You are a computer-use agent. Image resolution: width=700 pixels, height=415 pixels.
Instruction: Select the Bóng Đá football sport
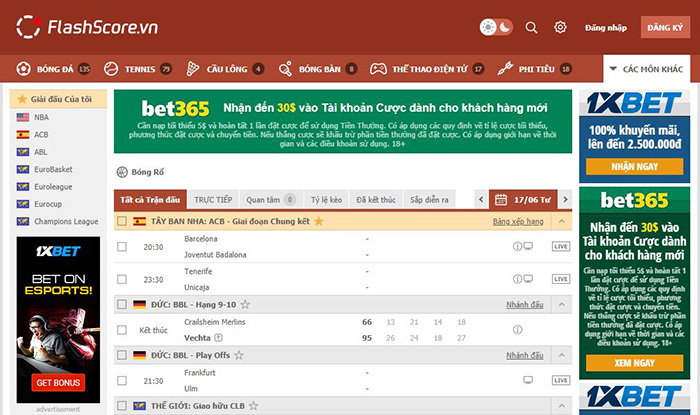coord(53,69)
